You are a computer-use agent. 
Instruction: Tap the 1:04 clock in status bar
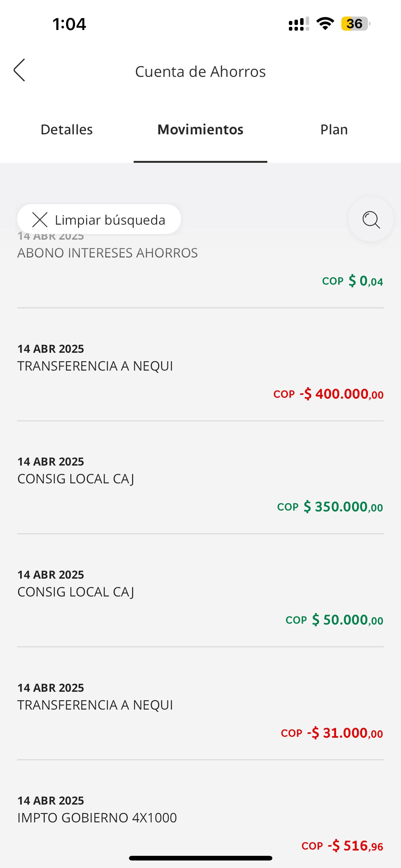(x=69, y=24)
